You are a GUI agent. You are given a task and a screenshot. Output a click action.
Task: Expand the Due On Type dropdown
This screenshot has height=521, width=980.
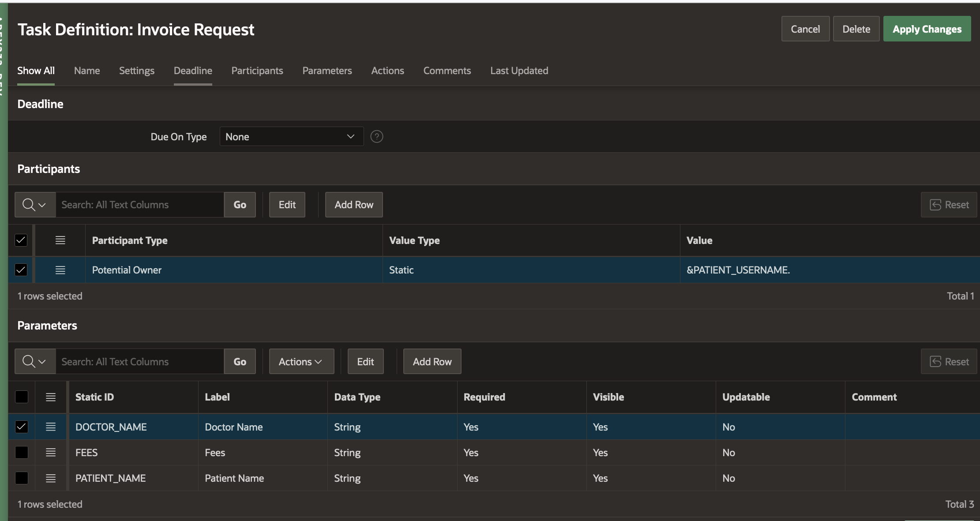point(291,137)
